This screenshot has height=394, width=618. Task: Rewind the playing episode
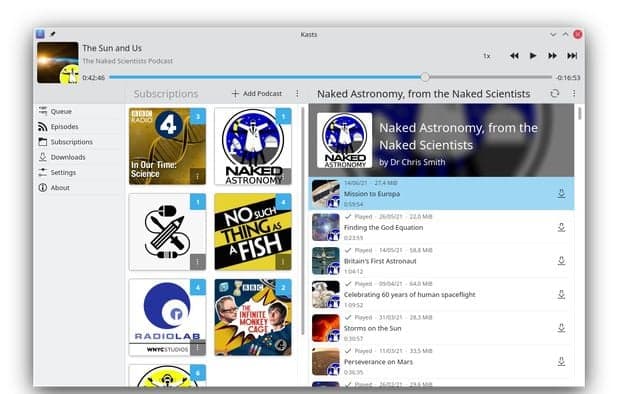[514, 56]
